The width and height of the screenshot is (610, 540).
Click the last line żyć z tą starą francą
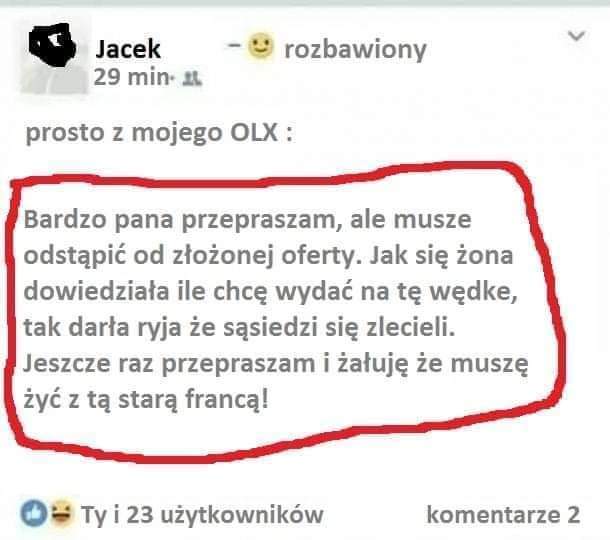pyautogui.click(x=146, y=401)
